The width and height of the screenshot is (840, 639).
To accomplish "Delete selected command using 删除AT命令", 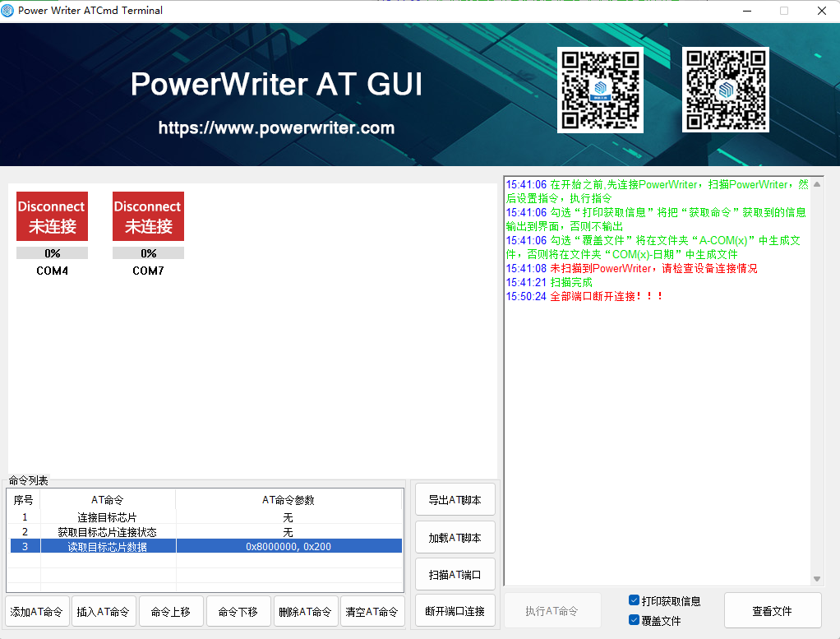I will tap(305, 611).
